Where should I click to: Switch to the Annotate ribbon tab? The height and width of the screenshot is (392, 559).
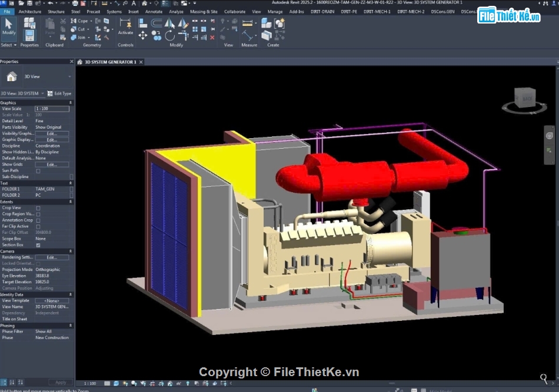point(154,11)
